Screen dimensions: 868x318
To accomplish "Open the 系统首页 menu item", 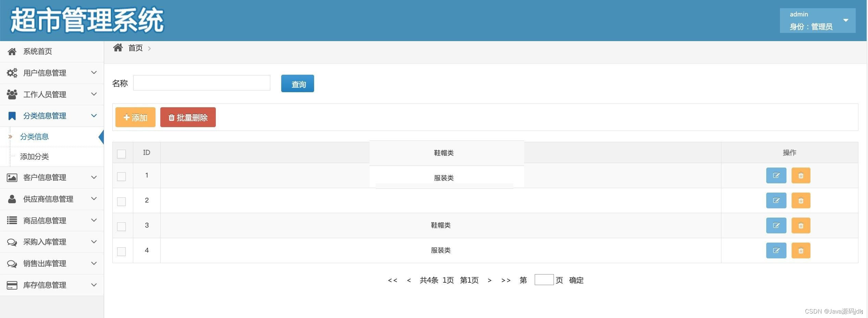I will (x=52, y=51).
